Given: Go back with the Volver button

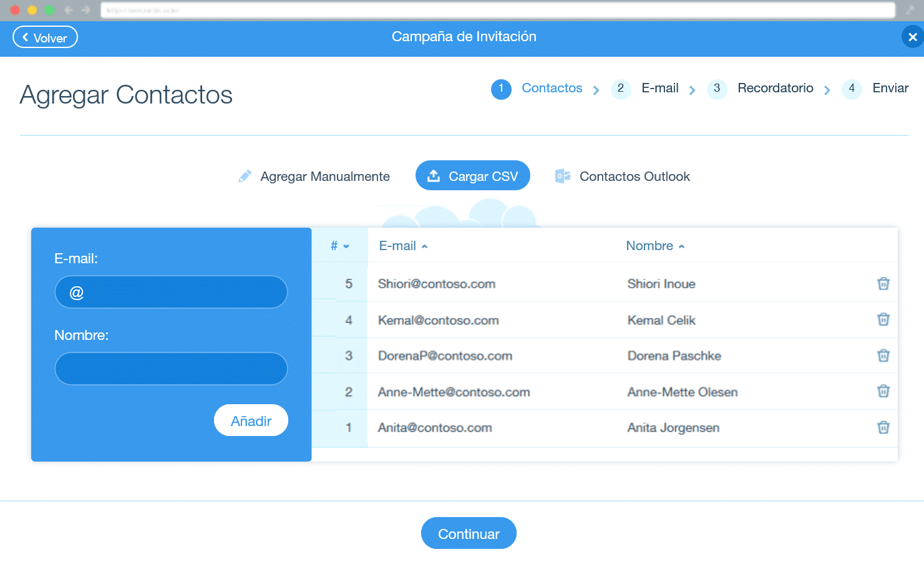Looking at the screenshot, I should coord(45,37).
